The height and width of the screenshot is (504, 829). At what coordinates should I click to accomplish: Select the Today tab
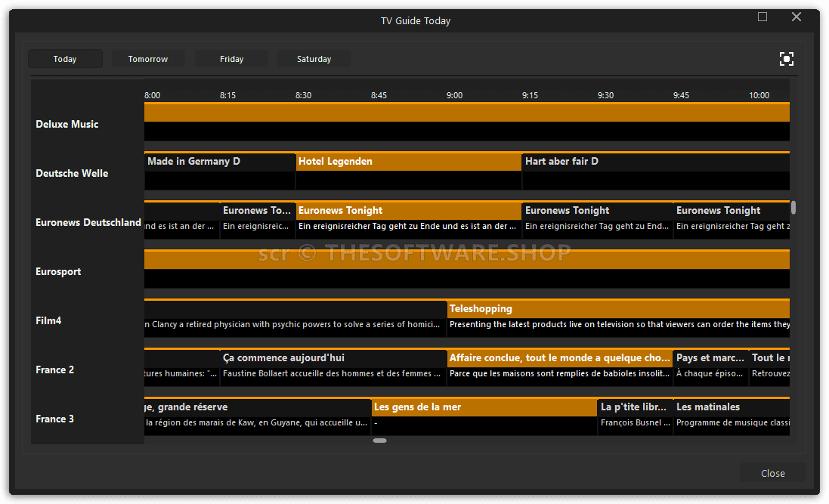coord(65,59)
